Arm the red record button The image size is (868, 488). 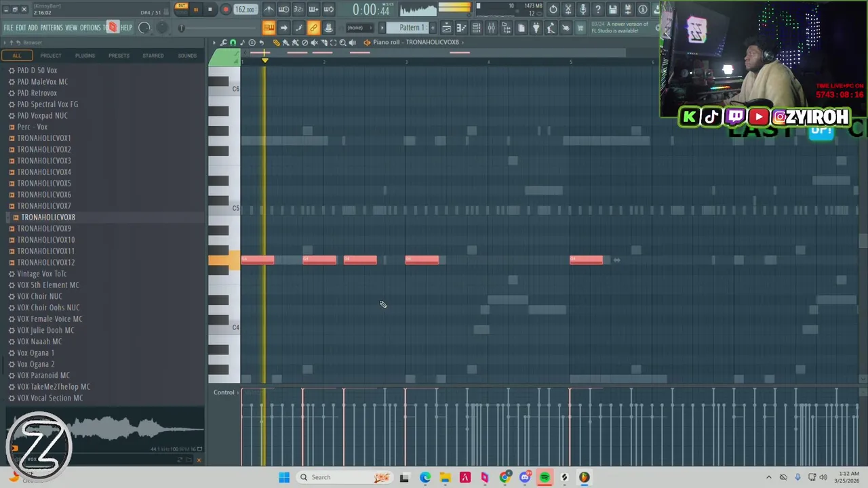pos(226,9)
